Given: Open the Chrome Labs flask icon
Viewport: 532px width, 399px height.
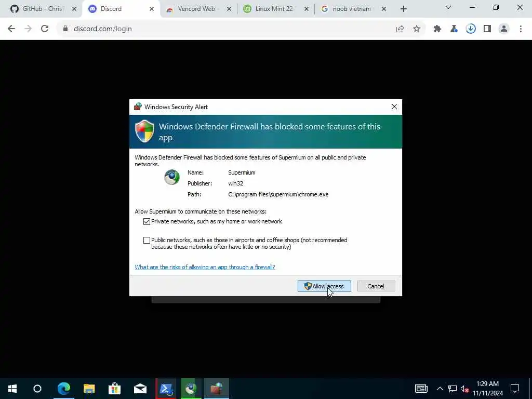Looking at the screenshot, I should 454,29.
